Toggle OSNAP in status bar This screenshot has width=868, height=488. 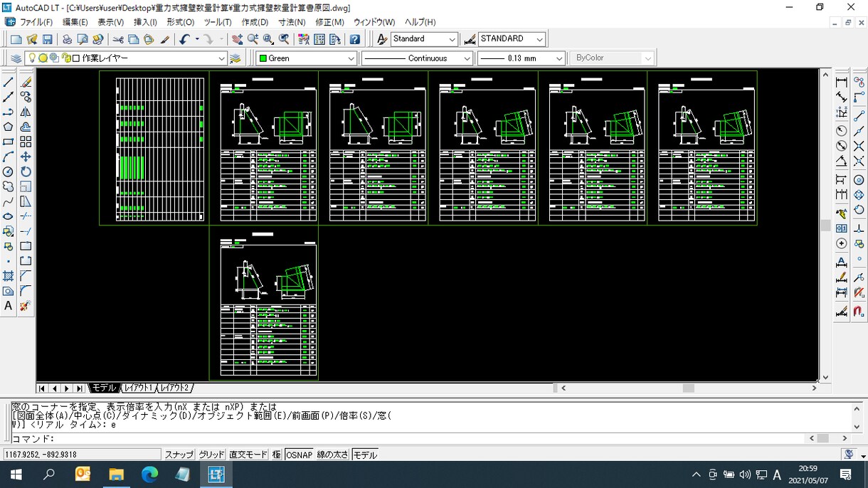pyautogui.click(x=300, y=455)
